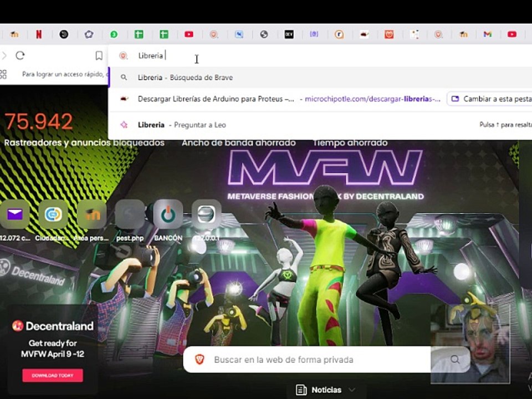Bookmark this page with the bookmark icon
The image size is (532, 399).
point(99,55)
